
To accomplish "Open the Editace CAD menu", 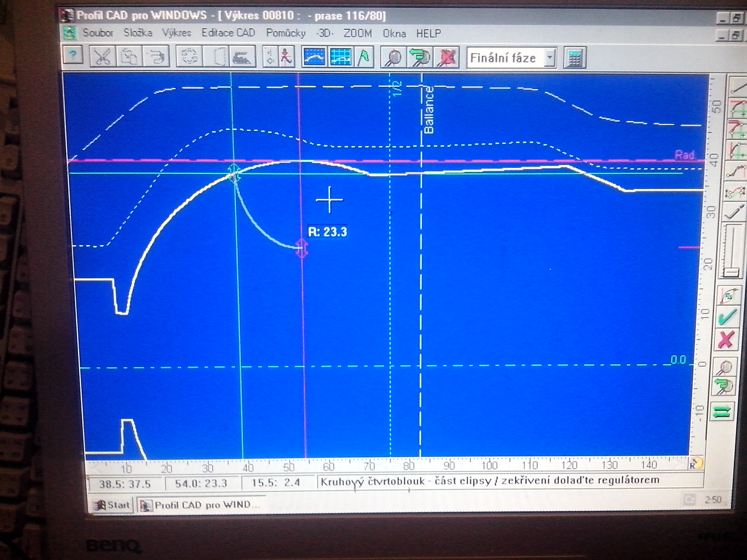I will [x=228, y=33].
